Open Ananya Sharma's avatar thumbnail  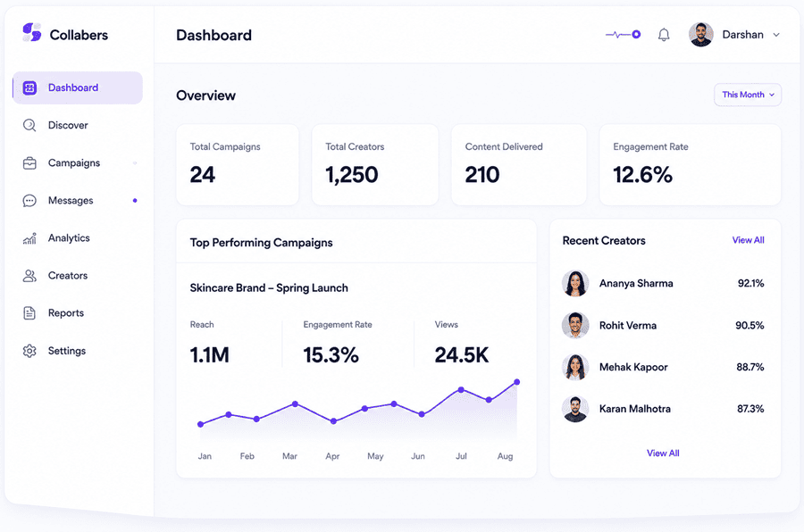575,284
